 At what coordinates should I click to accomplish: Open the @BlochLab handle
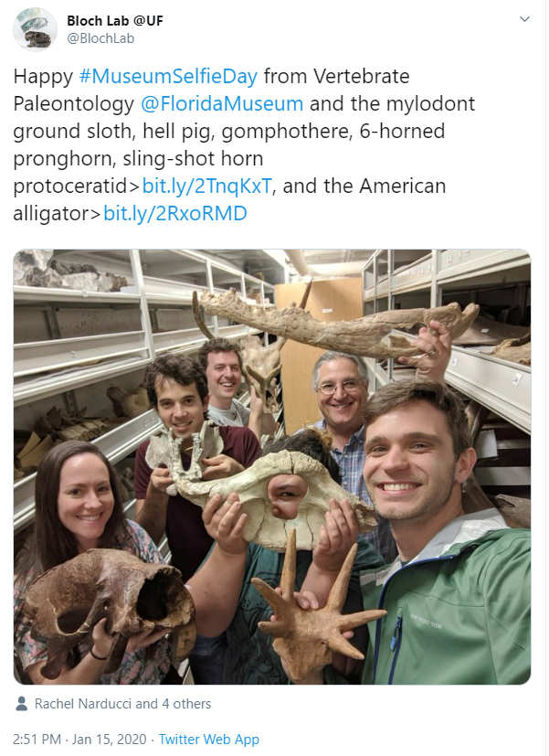(100, 38)
